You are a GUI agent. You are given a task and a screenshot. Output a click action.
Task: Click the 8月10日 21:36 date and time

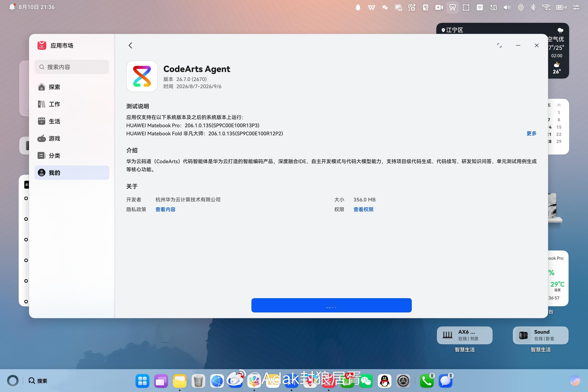37,7
